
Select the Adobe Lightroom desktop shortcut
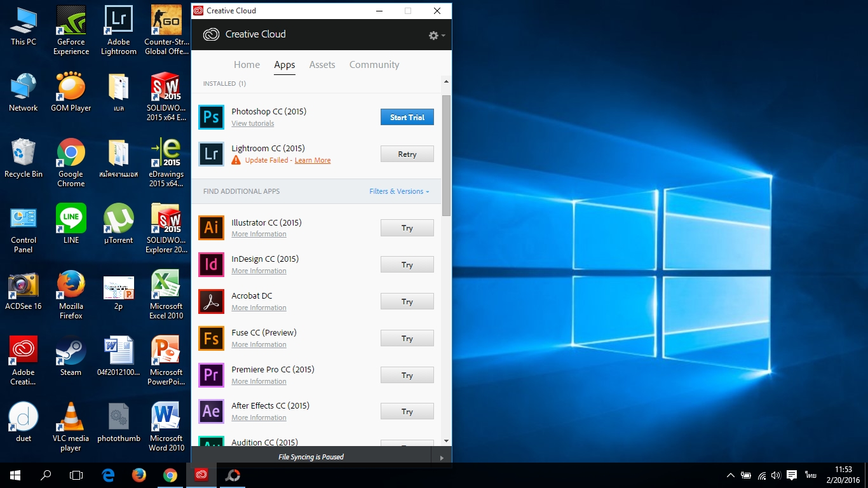tap(119, 30)
